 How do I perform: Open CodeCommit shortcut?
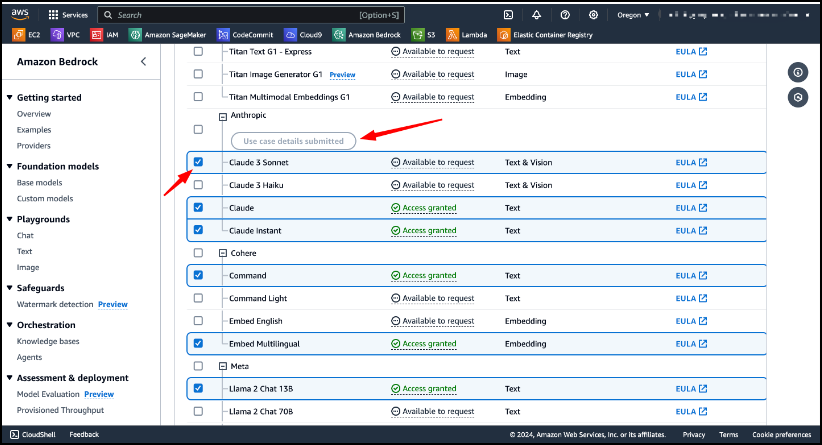tap(245, 35)
